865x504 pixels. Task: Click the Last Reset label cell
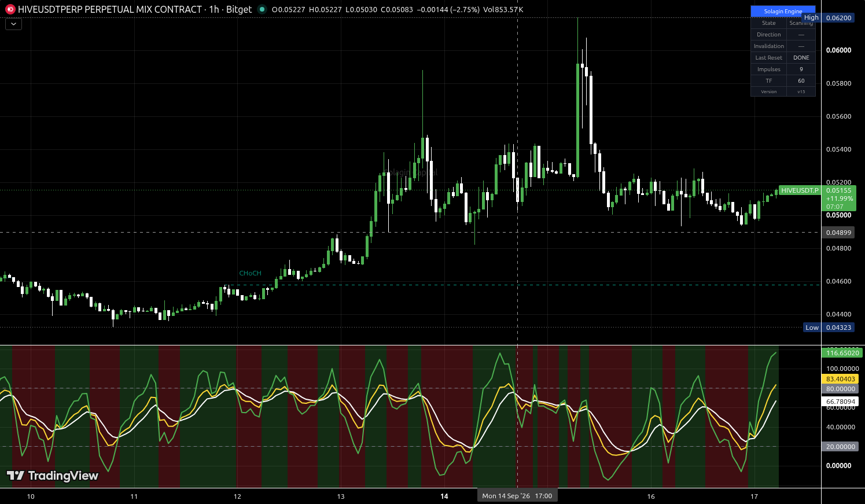coord(769,58)
